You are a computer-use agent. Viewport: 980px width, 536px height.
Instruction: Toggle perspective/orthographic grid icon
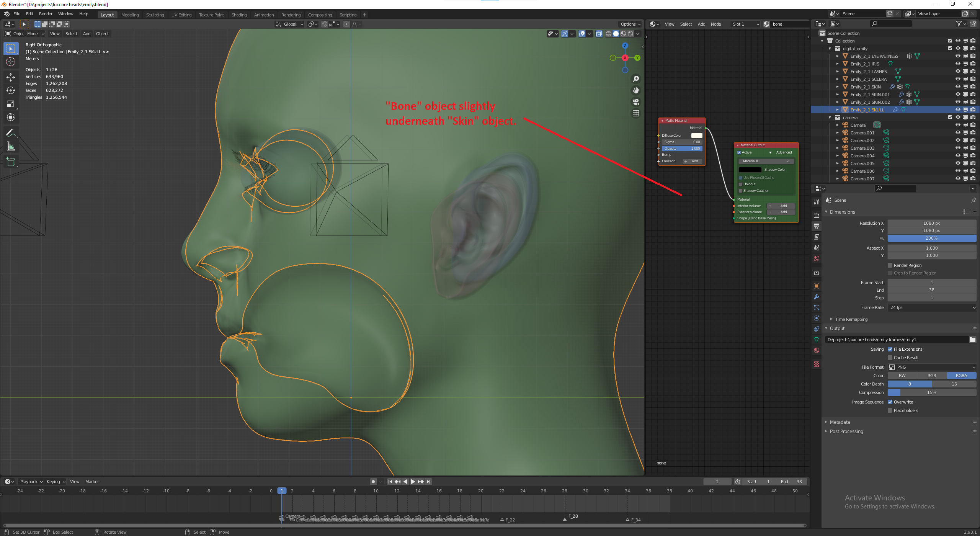[636, 113]
